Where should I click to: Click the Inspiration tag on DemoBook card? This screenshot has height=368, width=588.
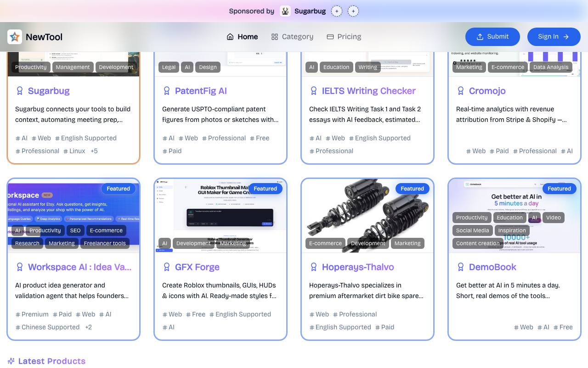[512, 230]
